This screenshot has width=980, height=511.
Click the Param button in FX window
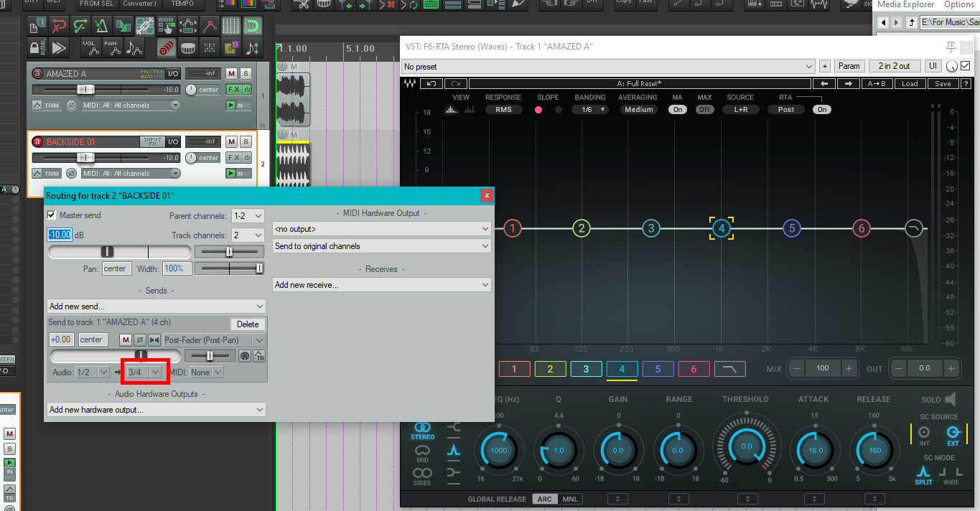click(x=849, y=66)
